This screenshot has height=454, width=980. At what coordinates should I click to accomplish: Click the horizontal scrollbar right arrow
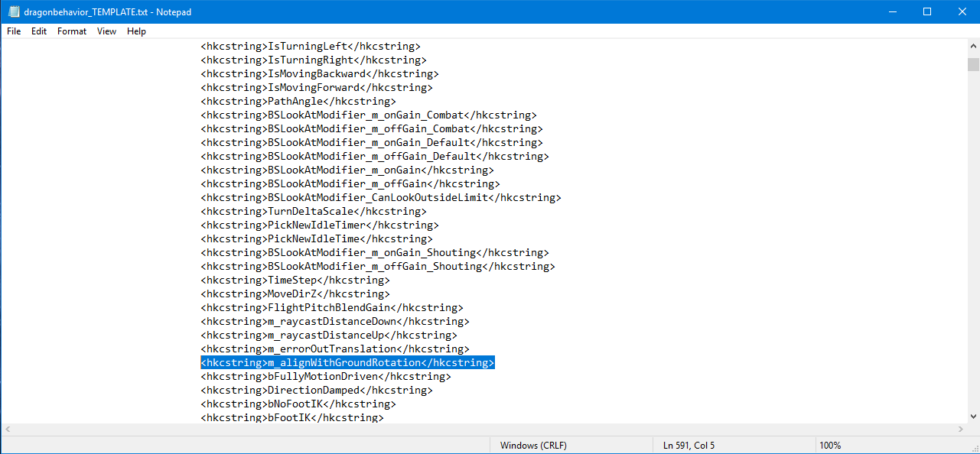pyautogui.click(x=960, y=430)
